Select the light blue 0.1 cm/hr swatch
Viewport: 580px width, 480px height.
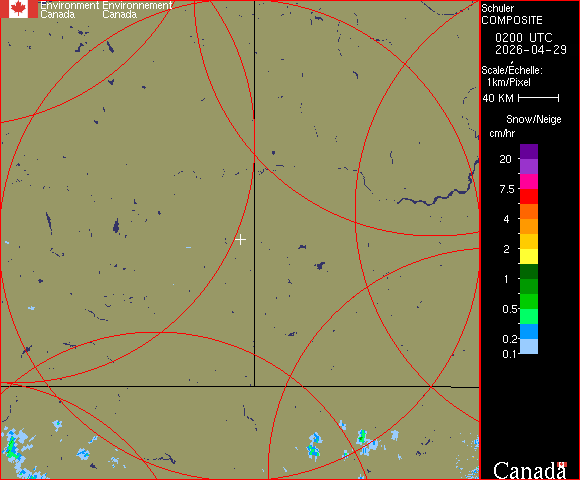point(529,347)
